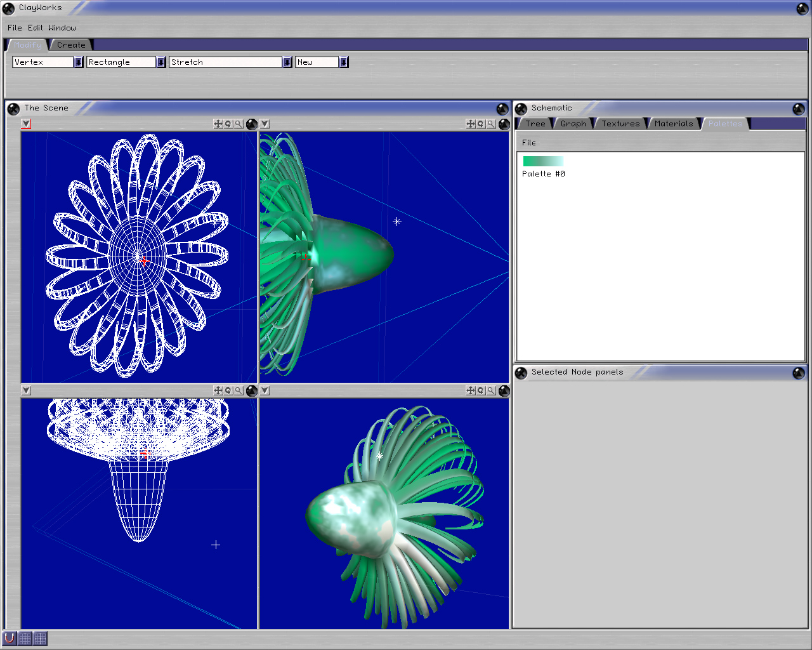Click the sphere icon right of Selected Node panels
This screenshot has height=650, width=812.
point(799,373)
